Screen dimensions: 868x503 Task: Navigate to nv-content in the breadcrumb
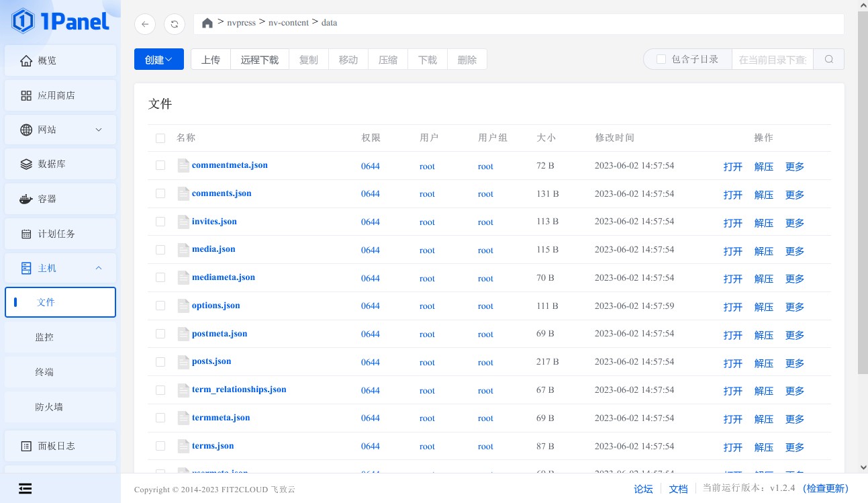[289, 23]
